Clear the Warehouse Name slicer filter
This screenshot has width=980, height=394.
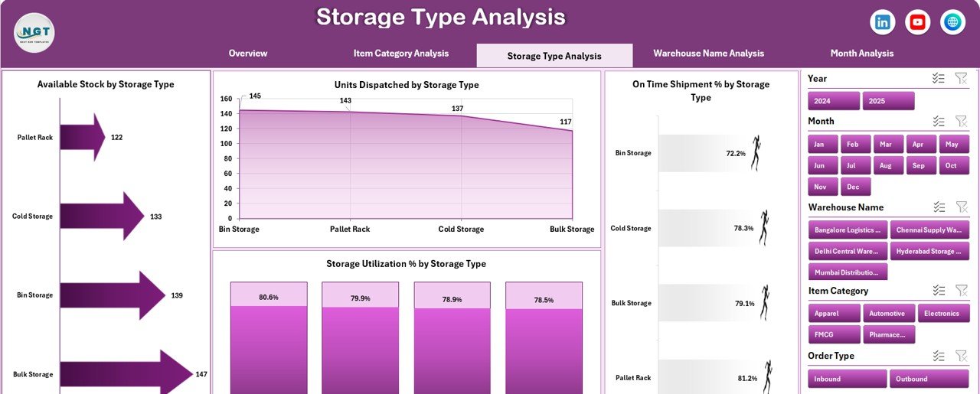[962, 207]
